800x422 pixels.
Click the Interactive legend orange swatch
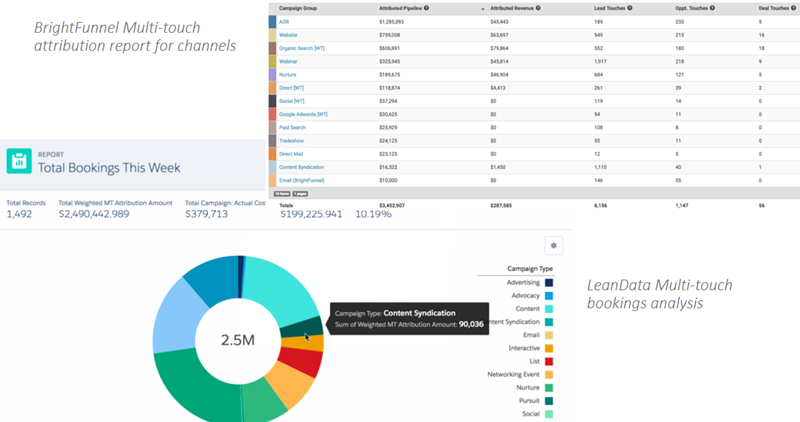click(549, 349)
